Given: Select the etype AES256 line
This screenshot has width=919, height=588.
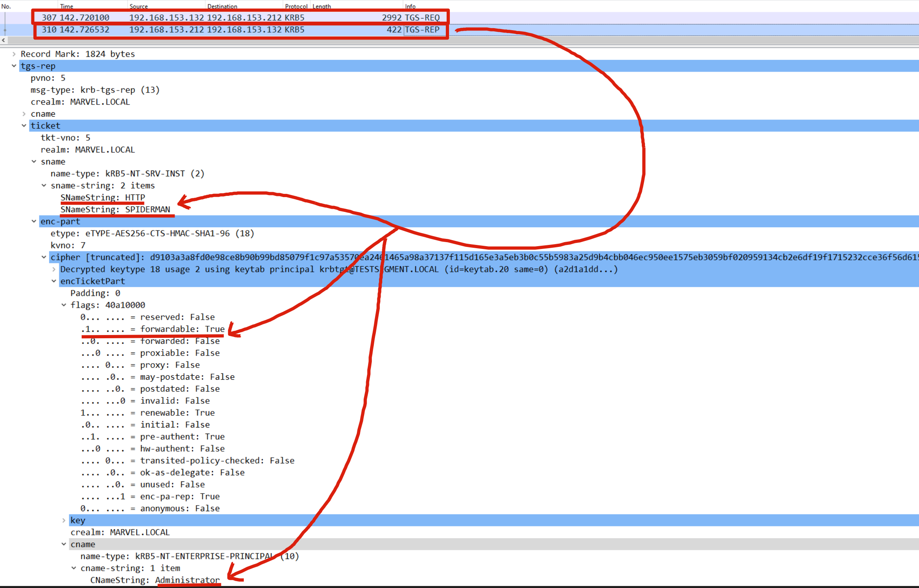Looking at the screenshot, I should coord(152,233).
